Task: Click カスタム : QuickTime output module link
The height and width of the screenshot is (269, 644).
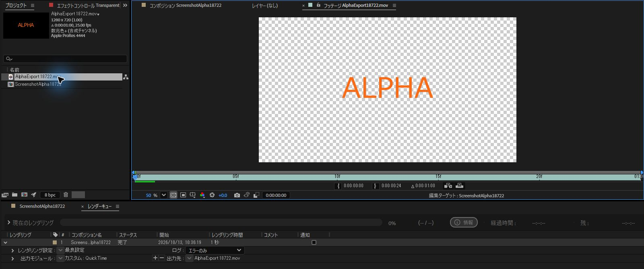Action: tap(86, 258)
